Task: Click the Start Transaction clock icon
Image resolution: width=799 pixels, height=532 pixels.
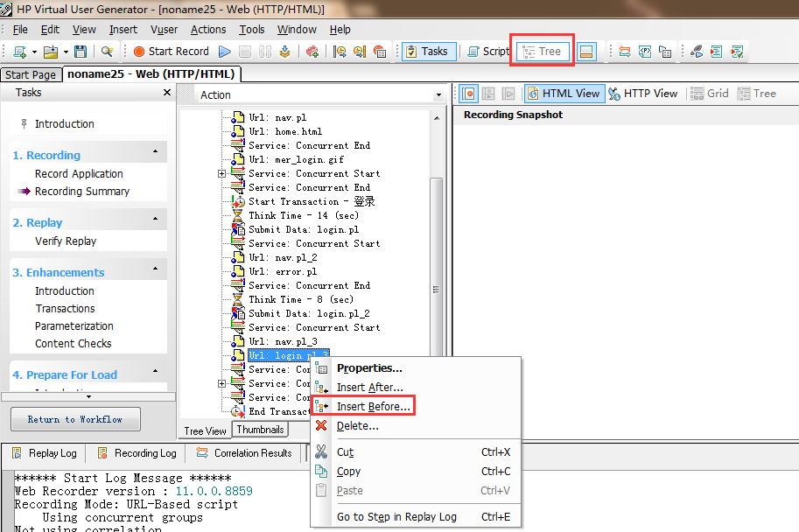Action: point(340,52)
